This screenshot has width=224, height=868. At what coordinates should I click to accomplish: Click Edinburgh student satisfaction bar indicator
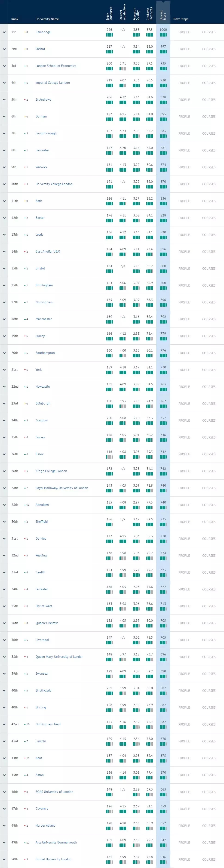[123, 406]
